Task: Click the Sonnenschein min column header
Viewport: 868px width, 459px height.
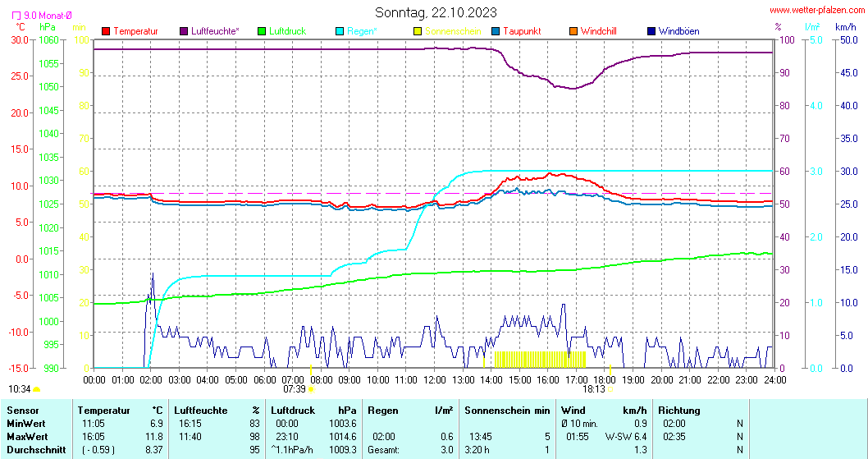Action: pos(507,411)
